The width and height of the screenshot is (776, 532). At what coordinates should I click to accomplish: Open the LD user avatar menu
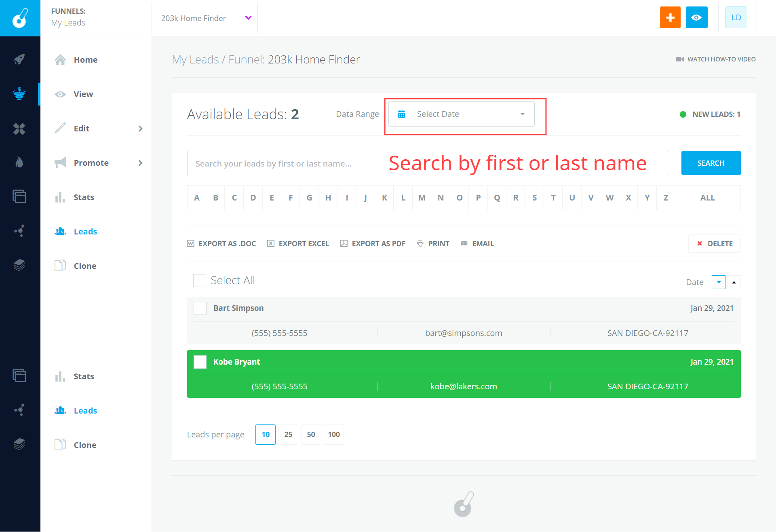coord(736,17)
